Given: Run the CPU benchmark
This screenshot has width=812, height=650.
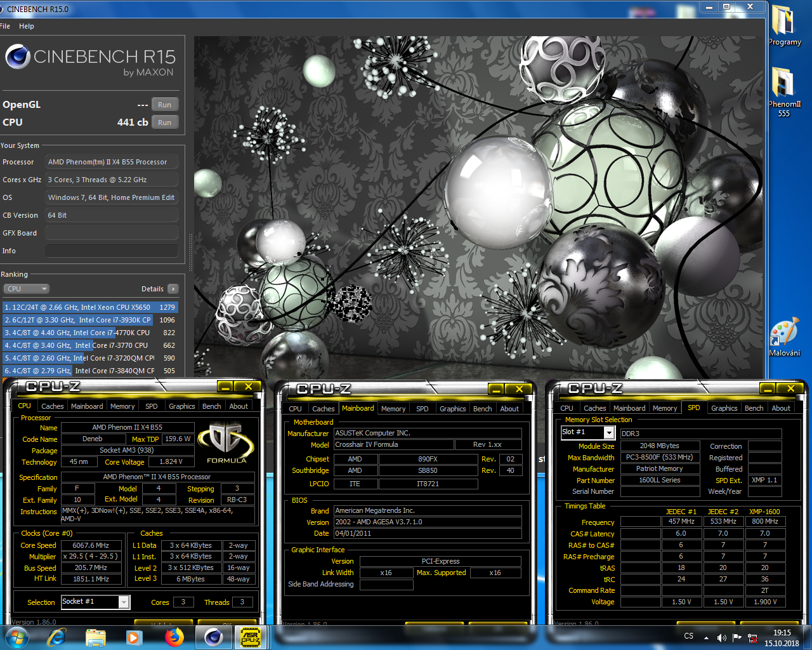Looking at the screenshot, I should pyautogui.click(x=164, y=123).
